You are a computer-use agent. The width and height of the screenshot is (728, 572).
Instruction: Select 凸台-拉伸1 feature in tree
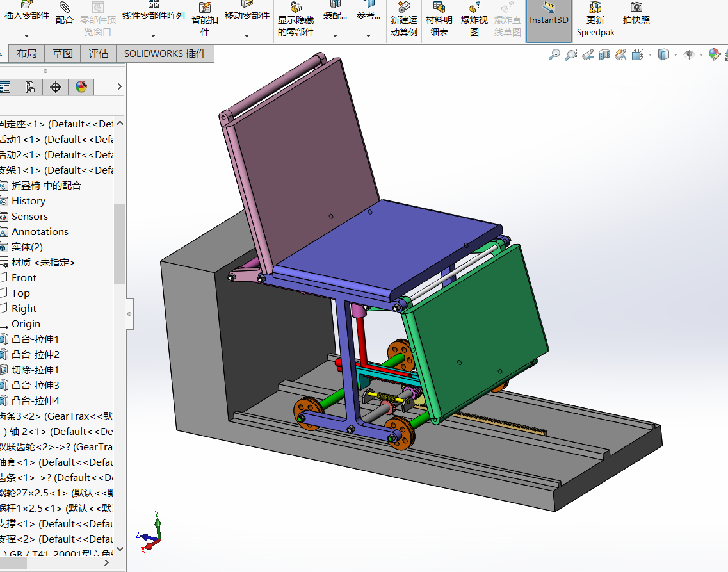[x=35, y=339]
